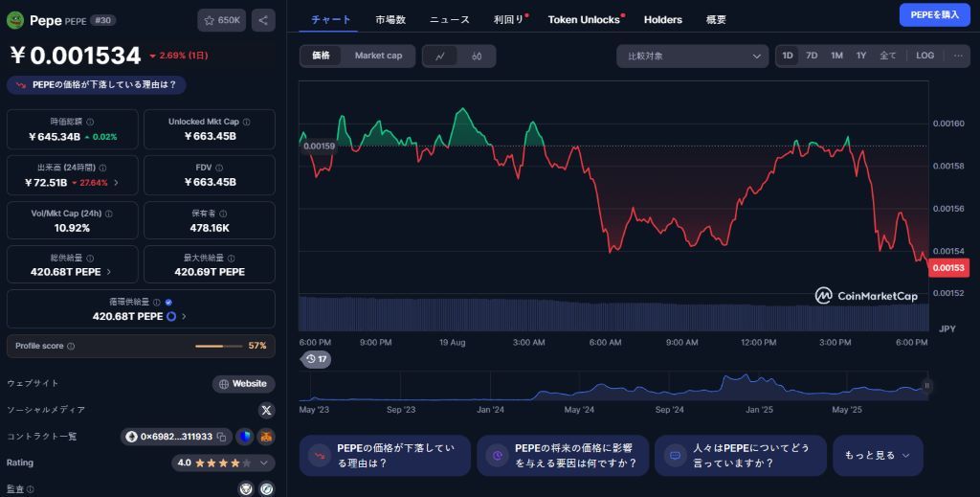This screenshot has width=980, height=497.
Task: Open the Website link button
Action: point(244,384)
